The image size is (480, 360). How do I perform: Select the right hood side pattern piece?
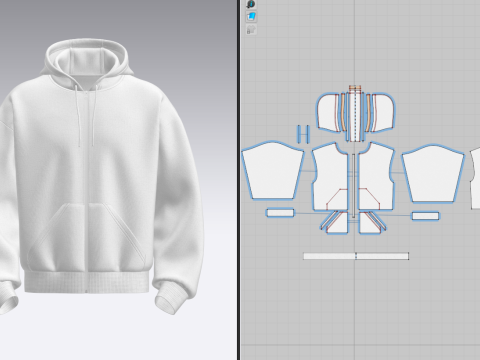point(383,112)
